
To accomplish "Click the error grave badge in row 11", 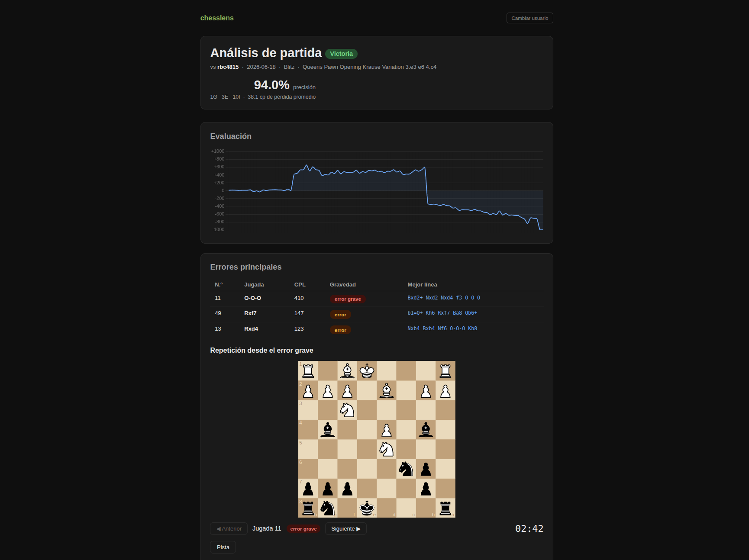I will pos(348,299).
